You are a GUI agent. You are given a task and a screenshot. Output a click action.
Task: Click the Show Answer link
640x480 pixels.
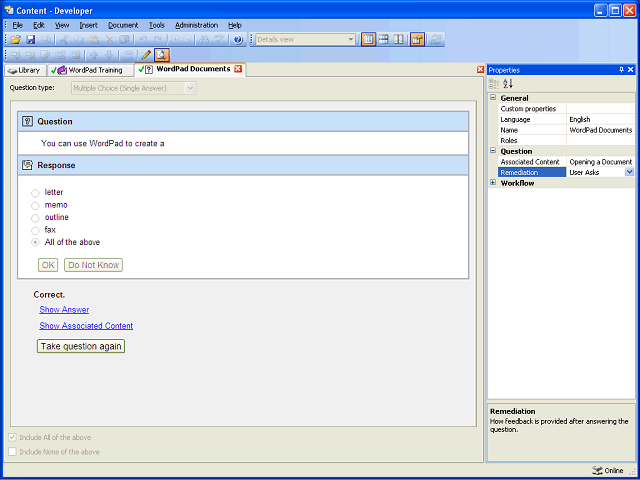[x=64, y=310]
